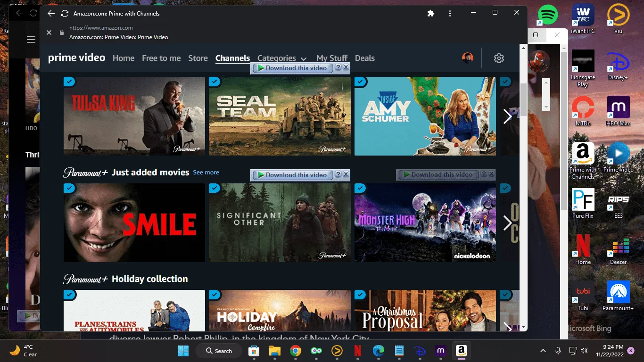Open File Explorer from the taskbar
The height and width of the screenshot is (362, 644).
tap(275, 351)
